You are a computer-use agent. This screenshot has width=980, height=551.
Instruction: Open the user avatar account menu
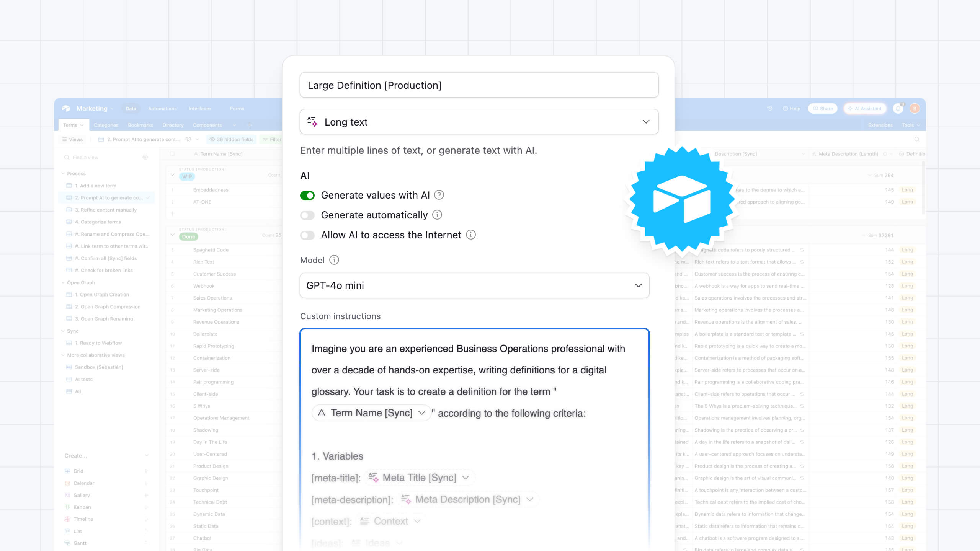(915, 109)
